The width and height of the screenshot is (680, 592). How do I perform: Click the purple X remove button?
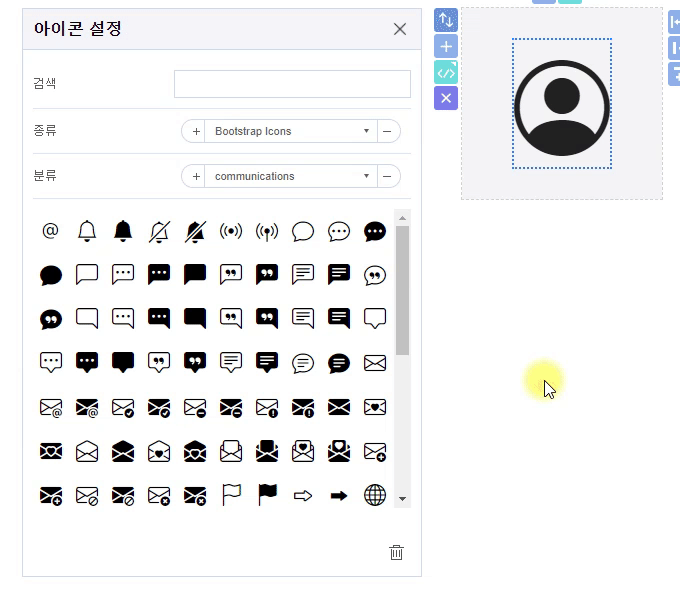[446, 98]
